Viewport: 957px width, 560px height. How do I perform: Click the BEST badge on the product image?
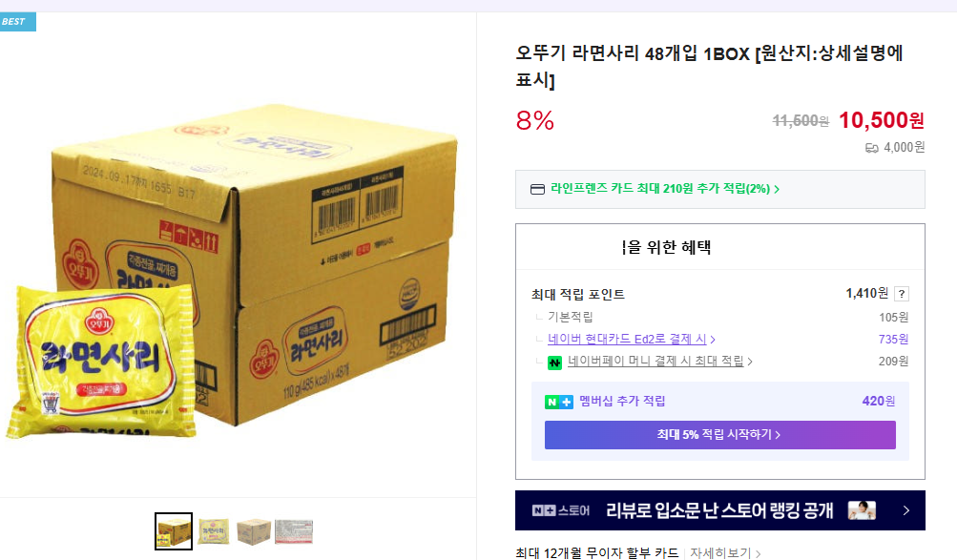pyautogui.click(x=16, y=22)
